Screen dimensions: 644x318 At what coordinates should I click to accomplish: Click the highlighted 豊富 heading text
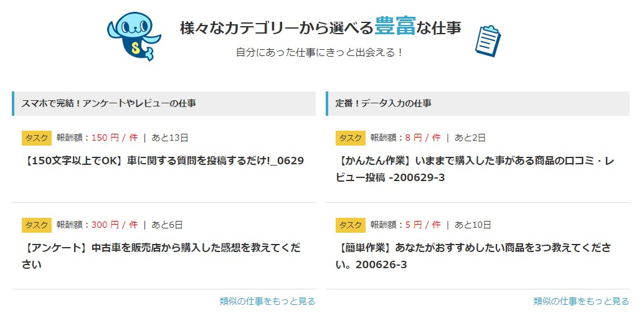coord(395,27)
